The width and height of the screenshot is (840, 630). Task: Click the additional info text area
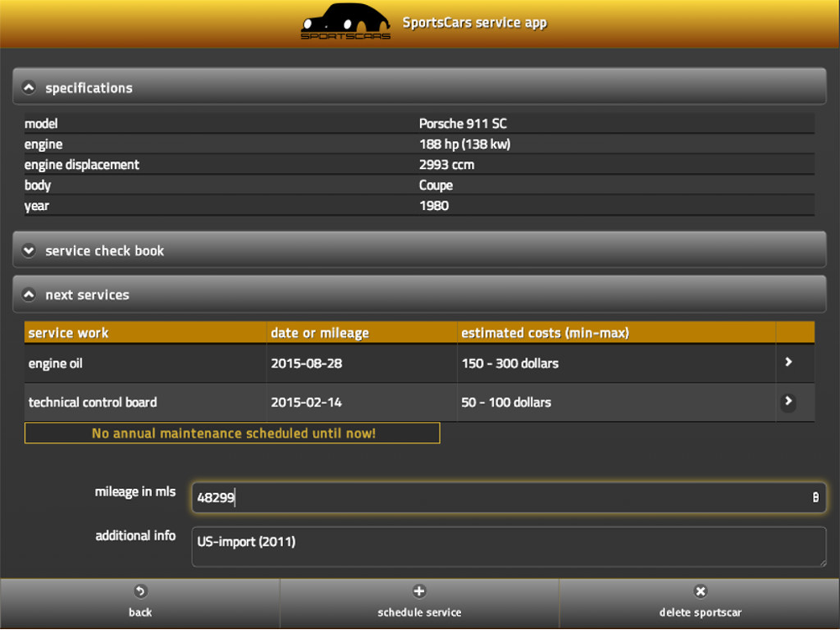(508, 547)
